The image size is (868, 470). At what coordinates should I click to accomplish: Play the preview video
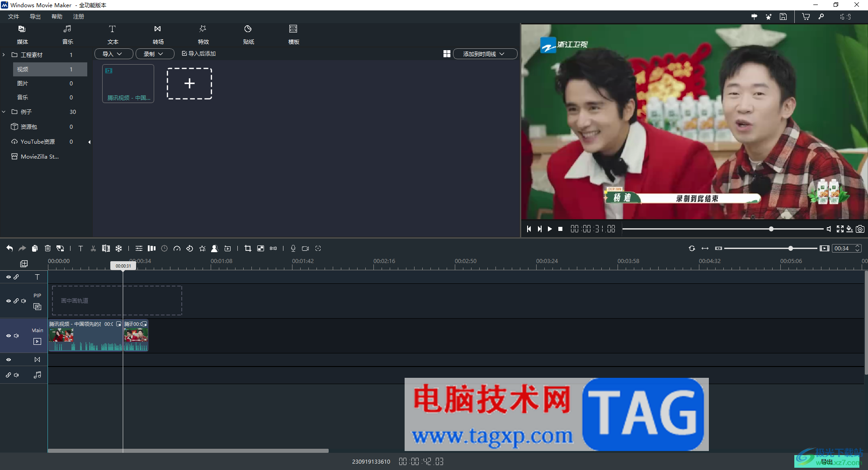click(x=550, y=229)
